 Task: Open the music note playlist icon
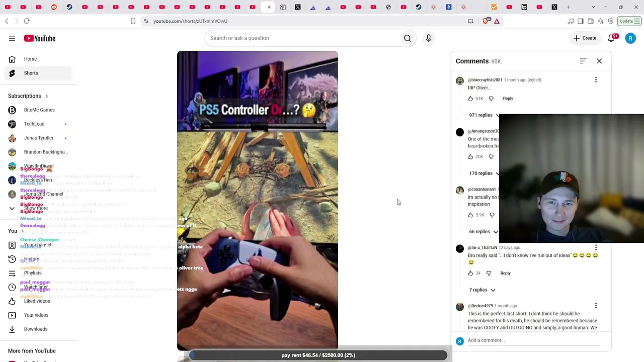tap(571, 21)
